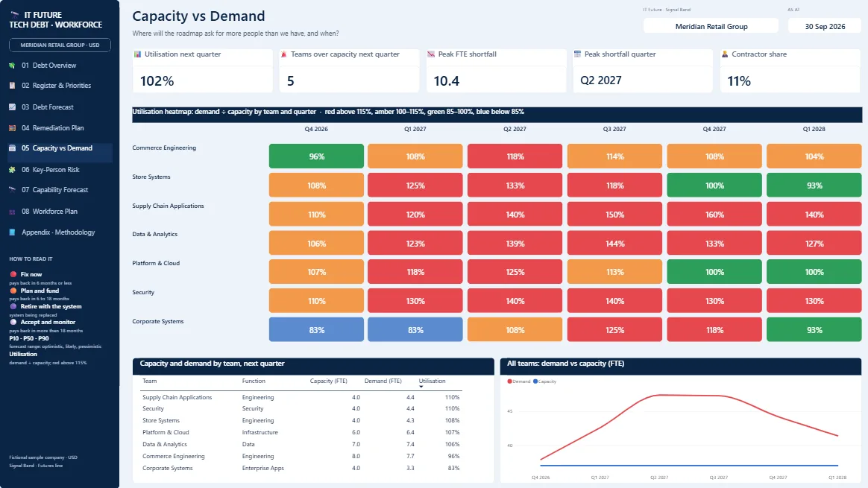This screenshot has width=868, height=488.
Task: Click the Meridian Retail Group - USD button
Action: click(60, 45)
